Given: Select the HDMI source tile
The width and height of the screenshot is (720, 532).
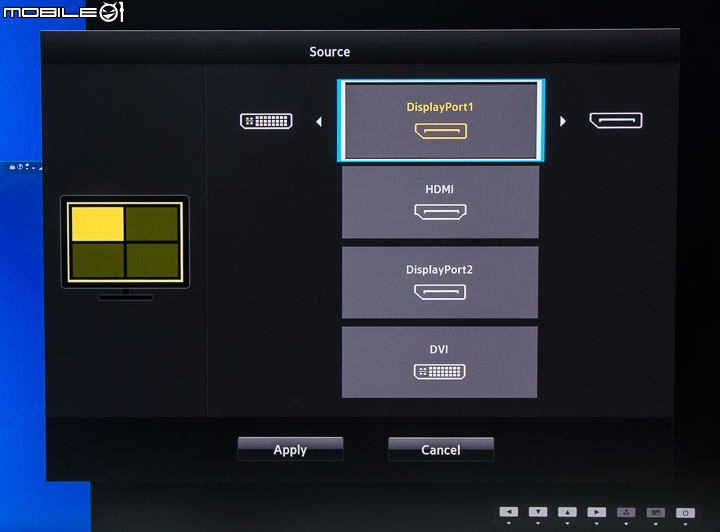Looking at the screenshot, I should click(x=440, y=202).
